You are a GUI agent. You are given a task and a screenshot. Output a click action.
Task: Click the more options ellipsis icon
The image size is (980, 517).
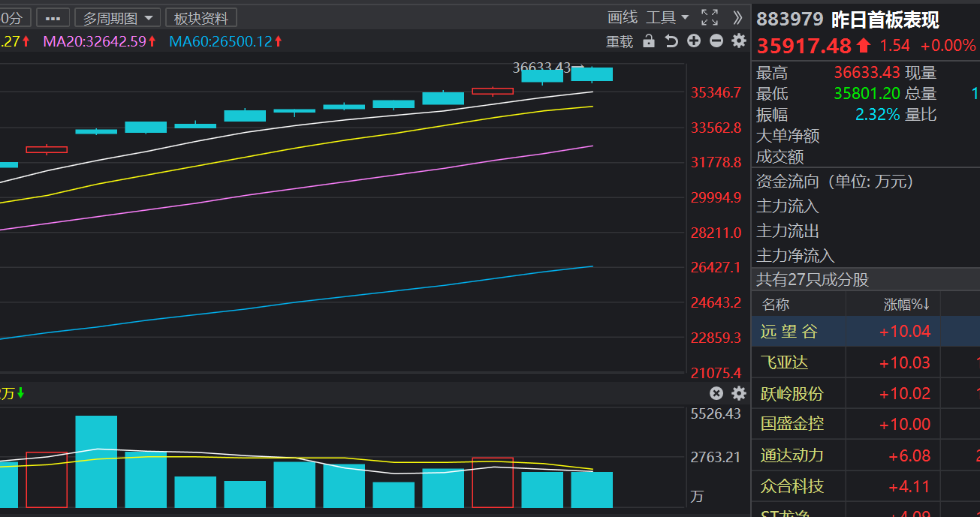(53, 17)
